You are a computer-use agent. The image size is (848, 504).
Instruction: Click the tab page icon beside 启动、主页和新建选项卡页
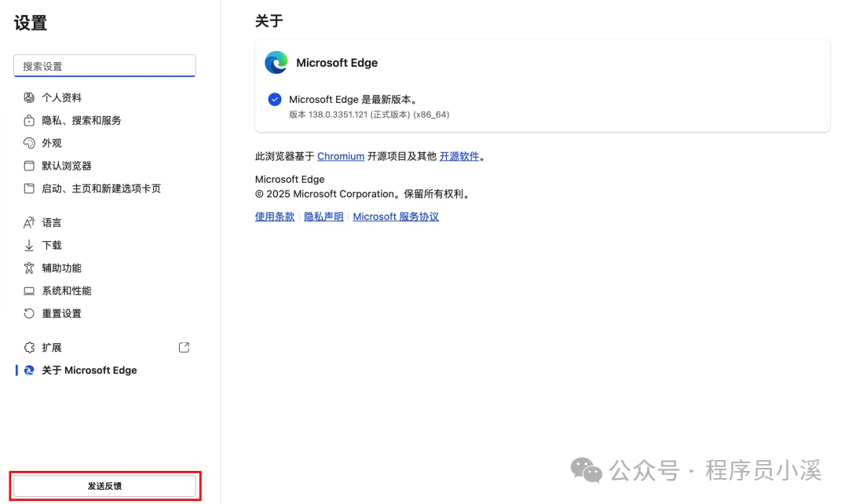click(29, 188)
